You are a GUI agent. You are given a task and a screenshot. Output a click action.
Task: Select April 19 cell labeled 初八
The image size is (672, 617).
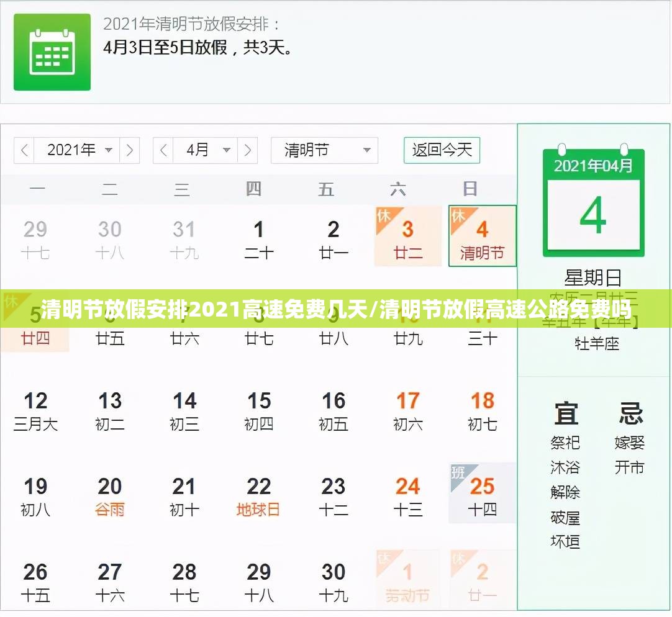[x=35, y=497]
